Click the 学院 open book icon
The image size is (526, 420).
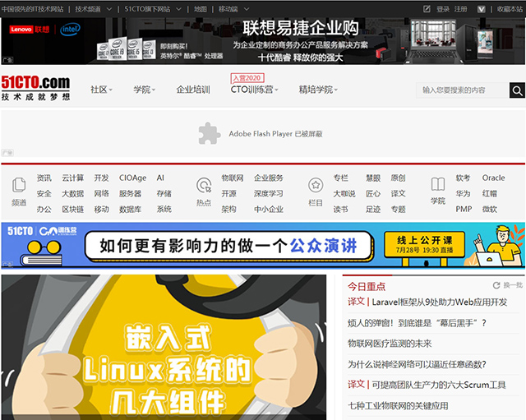tap(438, 184)
